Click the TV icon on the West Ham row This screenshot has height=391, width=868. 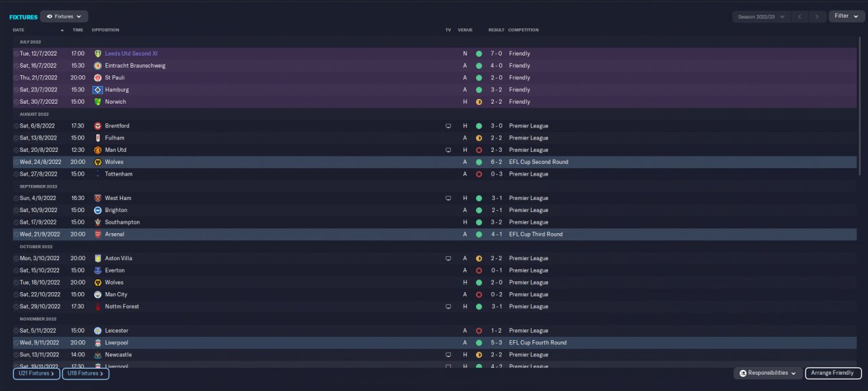pos(448,199)
